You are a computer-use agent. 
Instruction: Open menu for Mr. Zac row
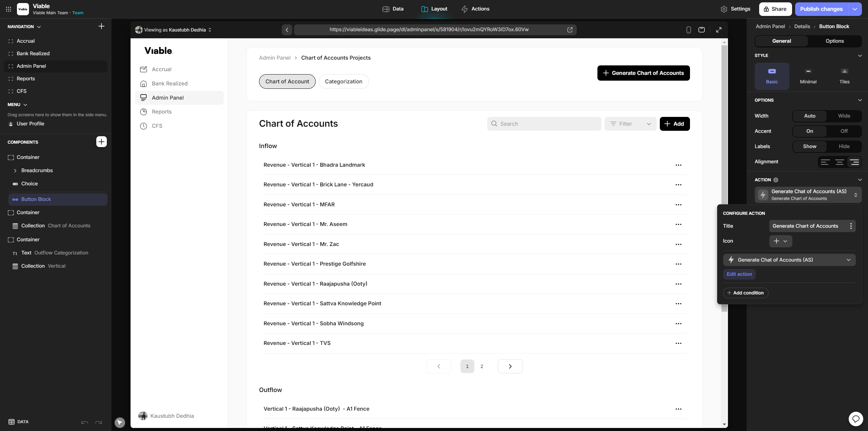click(678, 244)
